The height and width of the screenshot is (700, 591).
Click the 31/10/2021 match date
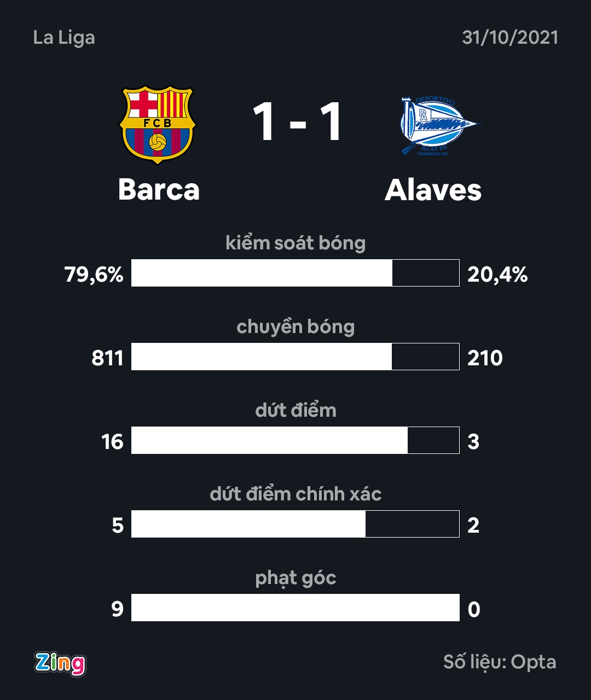[x=509, y=38]
